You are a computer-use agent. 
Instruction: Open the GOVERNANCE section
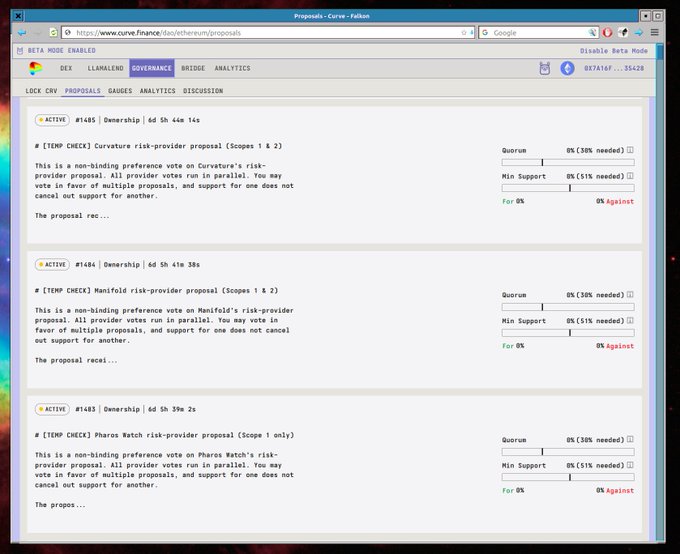point(152,68)
